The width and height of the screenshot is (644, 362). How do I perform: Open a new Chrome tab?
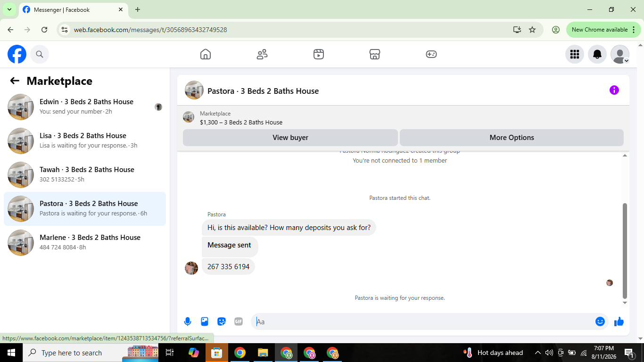(138, 9)
